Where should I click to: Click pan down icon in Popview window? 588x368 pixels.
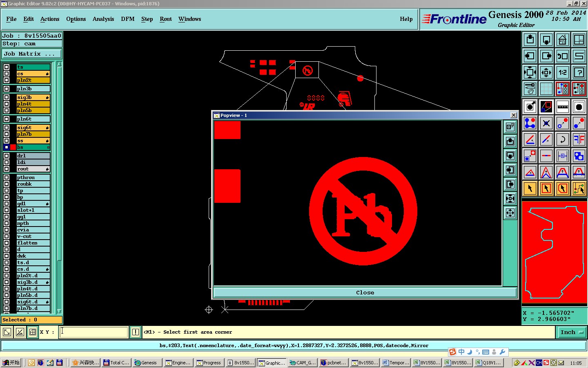point(510,155)
